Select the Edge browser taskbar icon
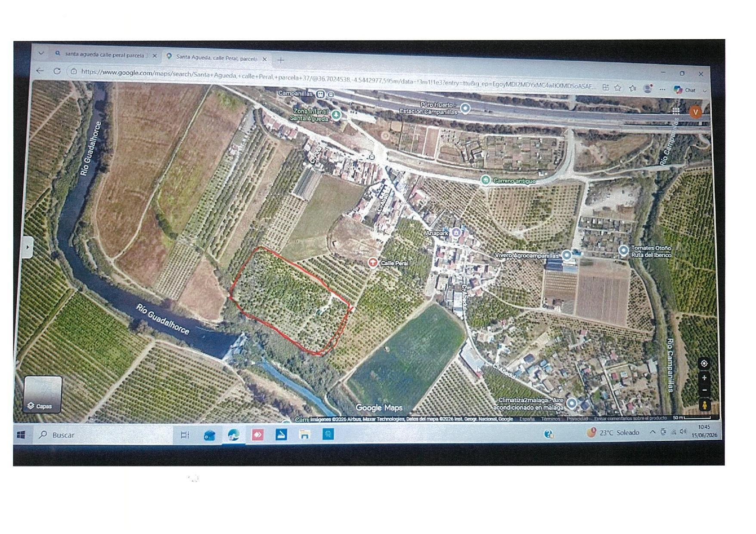Viewport: 756px width, 534px height. tap(233, 435)
